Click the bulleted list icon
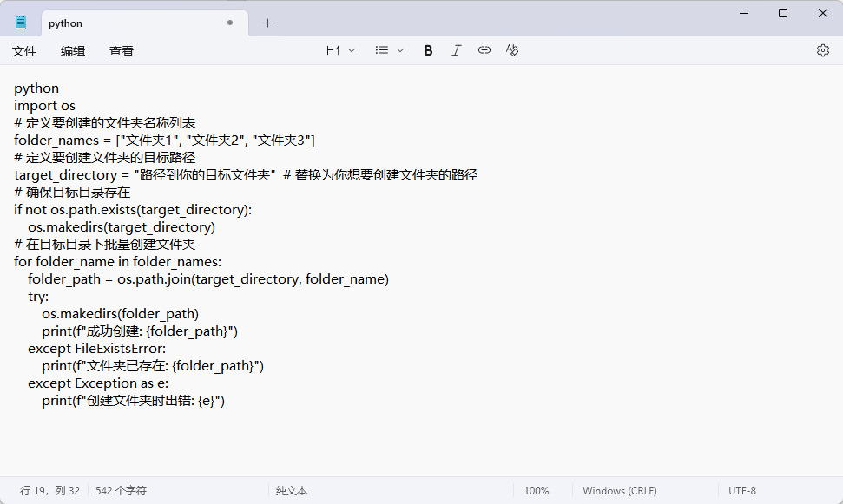The image size is (843, 504). (382, 50)
